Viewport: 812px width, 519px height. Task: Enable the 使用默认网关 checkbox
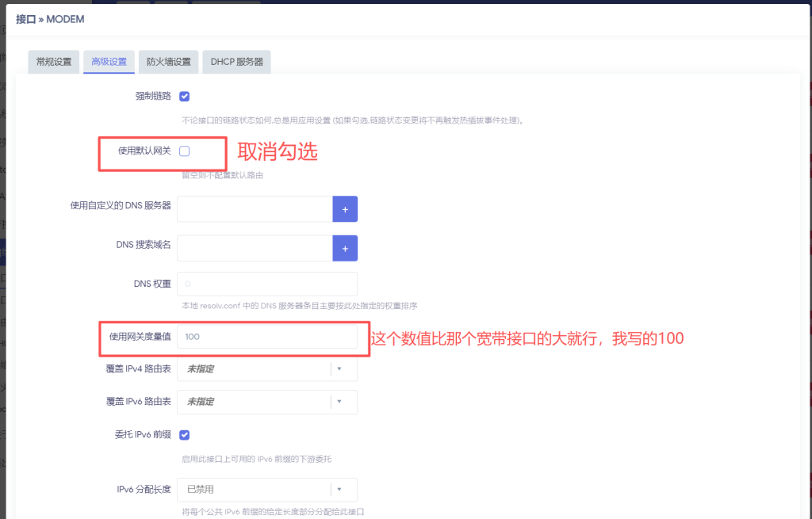pyautogui.click(x=185, y=151)
